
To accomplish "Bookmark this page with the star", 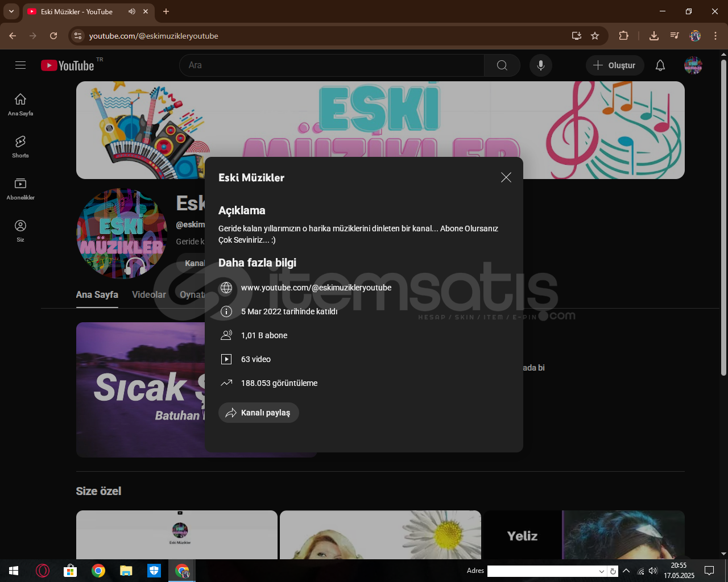I will (x=595, y=36).
